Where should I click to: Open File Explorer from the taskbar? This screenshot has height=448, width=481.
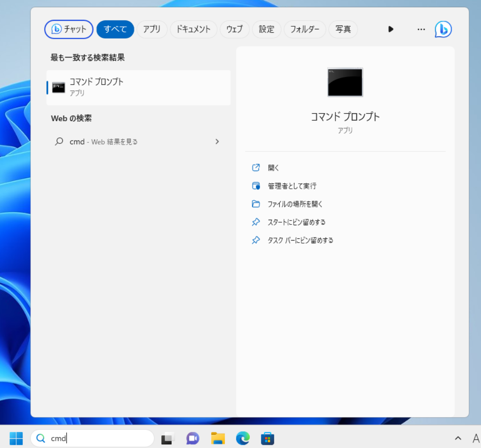218,438
